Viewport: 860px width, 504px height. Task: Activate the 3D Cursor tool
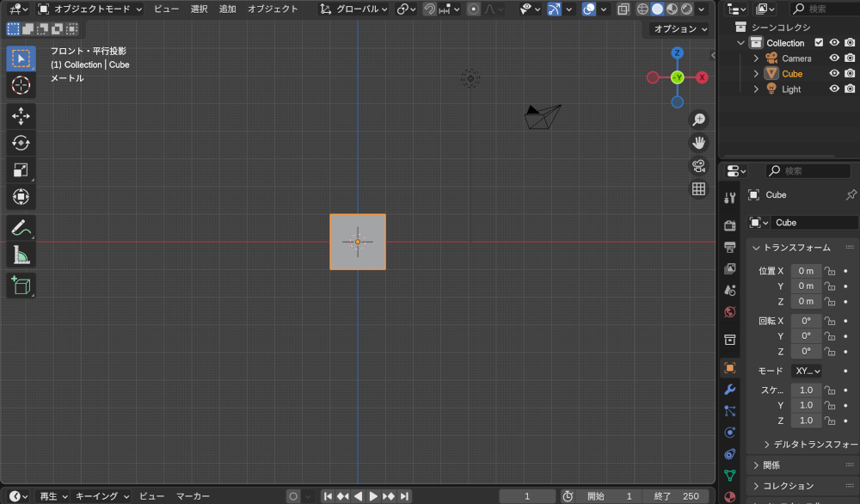click(x=21, y=85)
